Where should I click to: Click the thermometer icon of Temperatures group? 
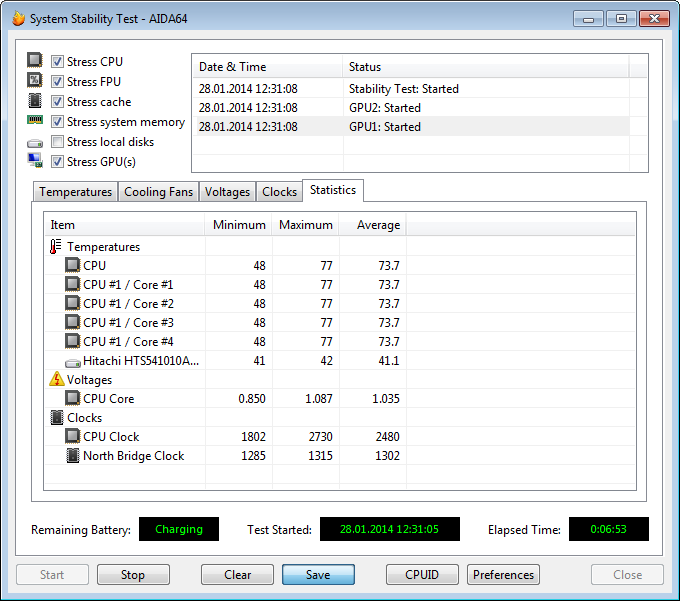[55, 247]
